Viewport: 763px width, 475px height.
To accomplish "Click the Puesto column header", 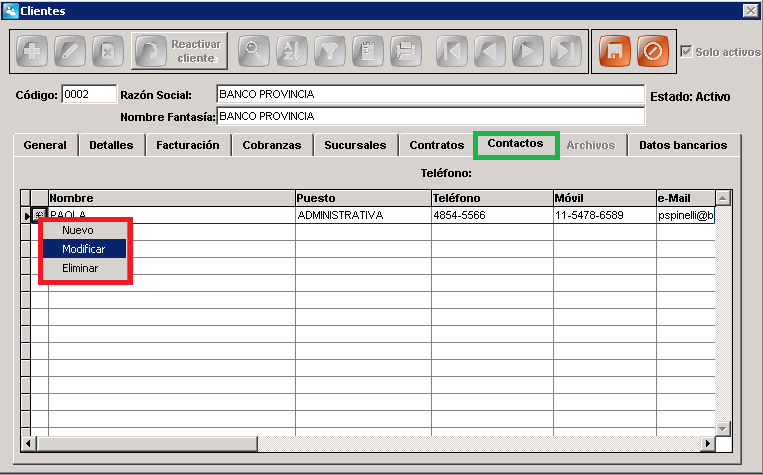I will (363, 198).
